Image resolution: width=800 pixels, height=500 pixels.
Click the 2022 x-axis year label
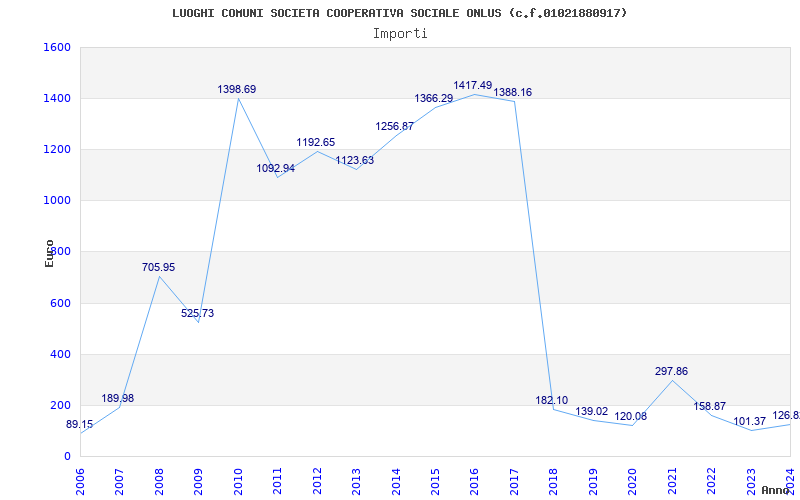coord(711,482)
